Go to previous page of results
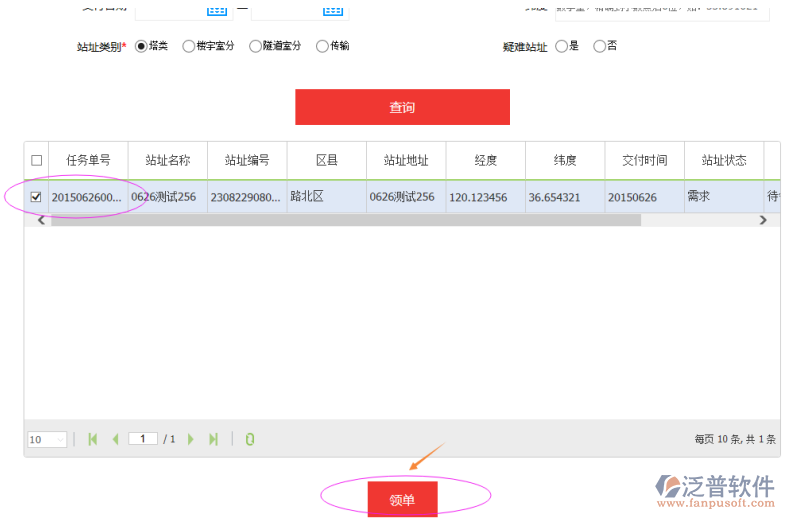 click(x=115, y=439)
